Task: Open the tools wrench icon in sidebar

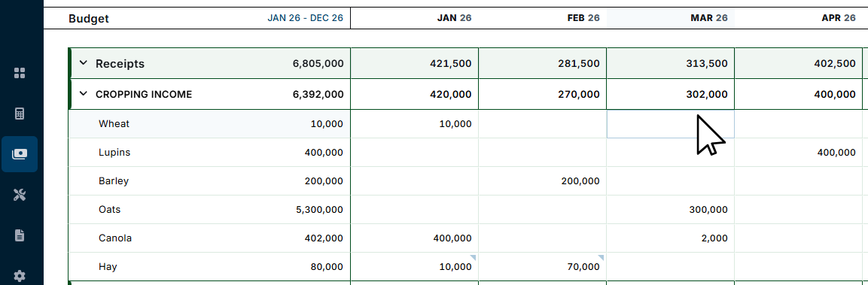Action: coord(20,195)
